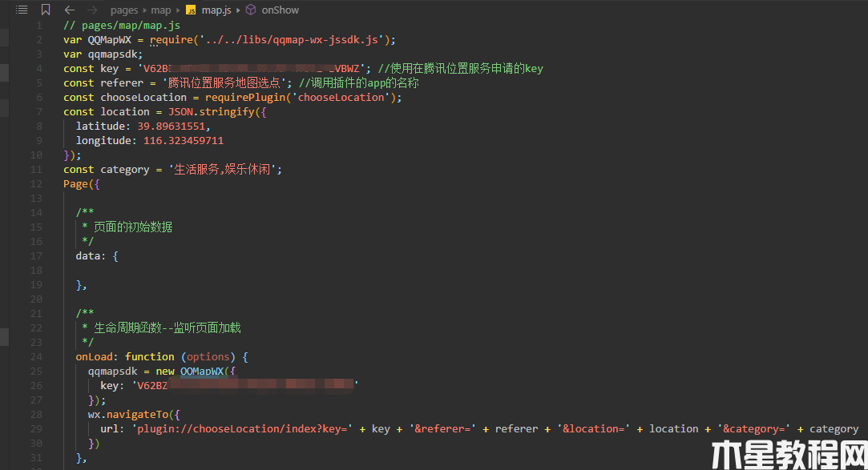Go back with the left arrow
The height and width of the screenshot is (470, 868).
coord(69,10)
